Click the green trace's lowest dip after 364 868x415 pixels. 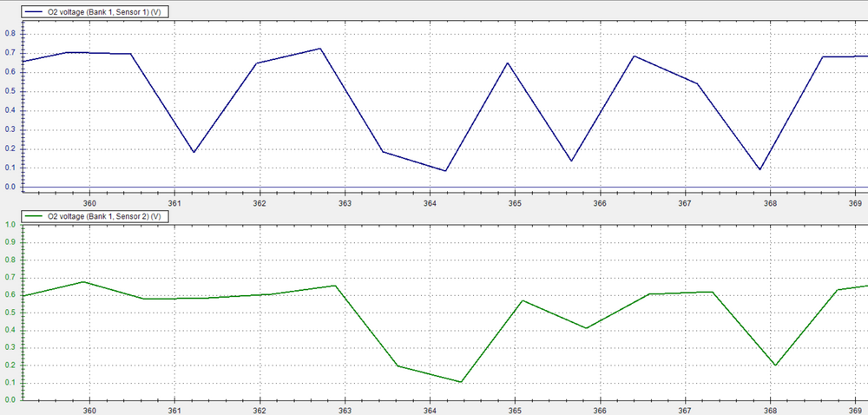[461, 382]
